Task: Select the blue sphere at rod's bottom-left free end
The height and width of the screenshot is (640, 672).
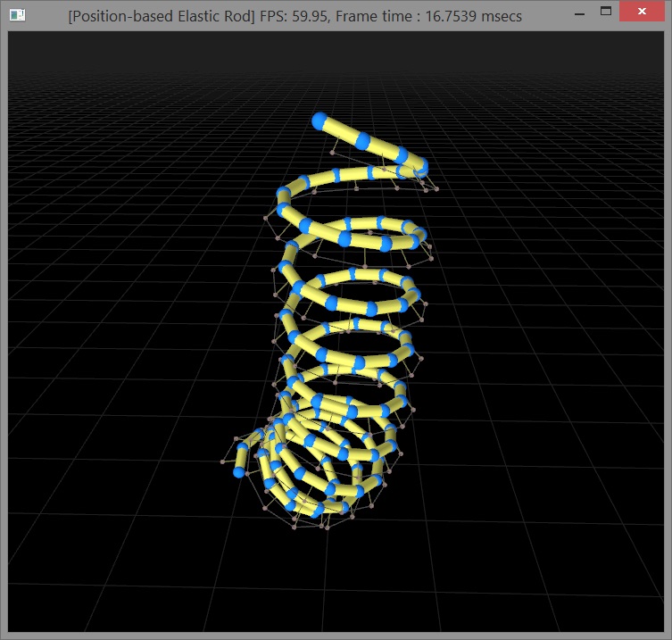Action: tap(238, 472)
